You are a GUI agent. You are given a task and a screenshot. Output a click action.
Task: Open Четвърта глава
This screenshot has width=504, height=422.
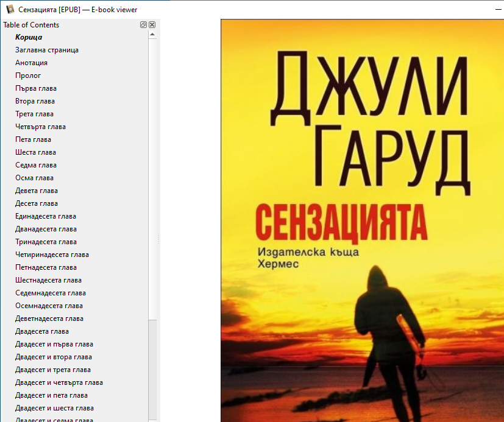click(x=40, y=127)
